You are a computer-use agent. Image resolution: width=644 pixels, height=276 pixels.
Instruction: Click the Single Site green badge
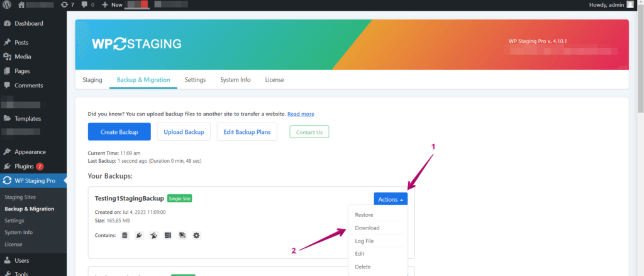click(179, 199)
